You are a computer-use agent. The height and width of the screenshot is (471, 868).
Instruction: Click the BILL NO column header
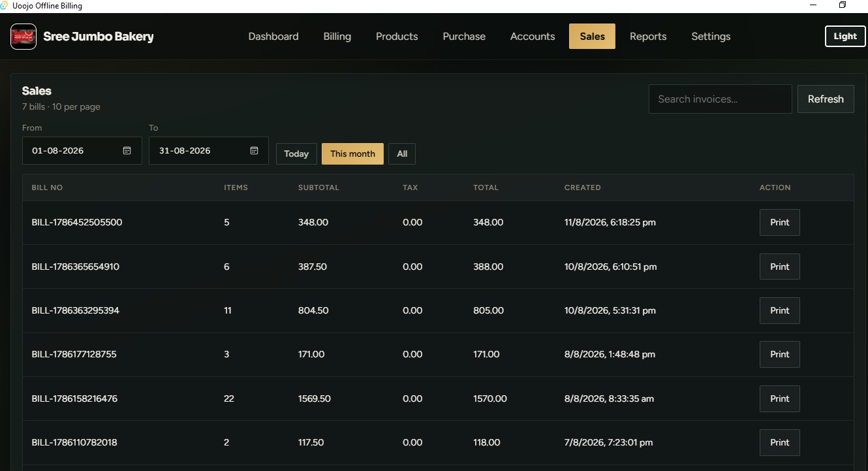pos(47,187)
